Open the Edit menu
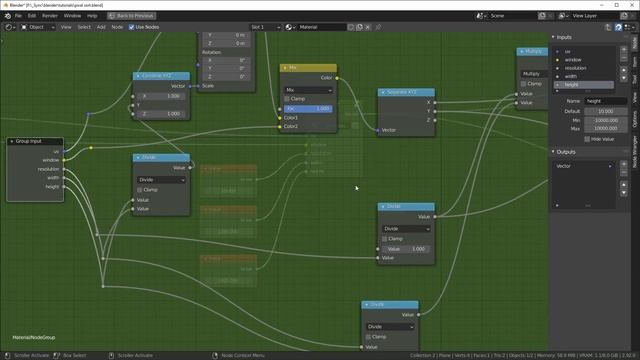 32,16
